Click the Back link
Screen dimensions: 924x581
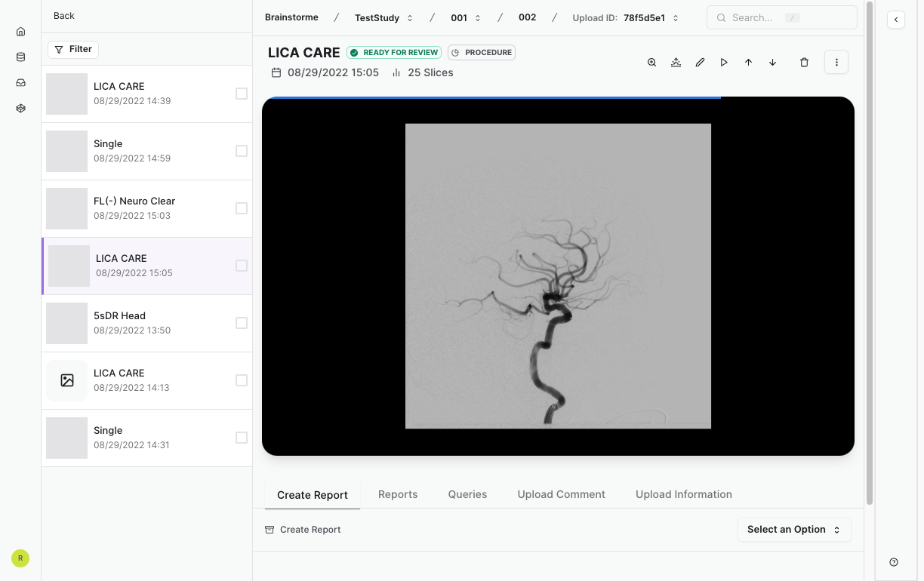tap(64, 16)
